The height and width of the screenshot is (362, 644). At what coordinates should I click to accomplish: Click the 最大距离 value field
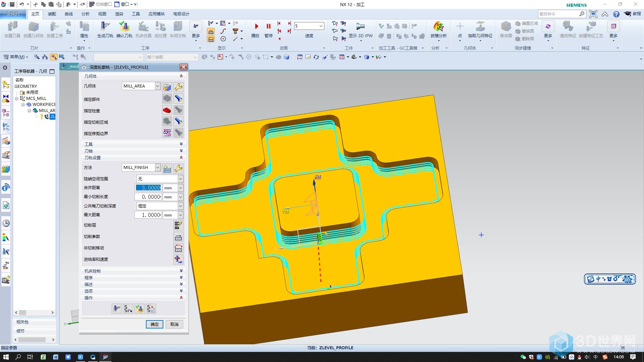pos(148,215)
